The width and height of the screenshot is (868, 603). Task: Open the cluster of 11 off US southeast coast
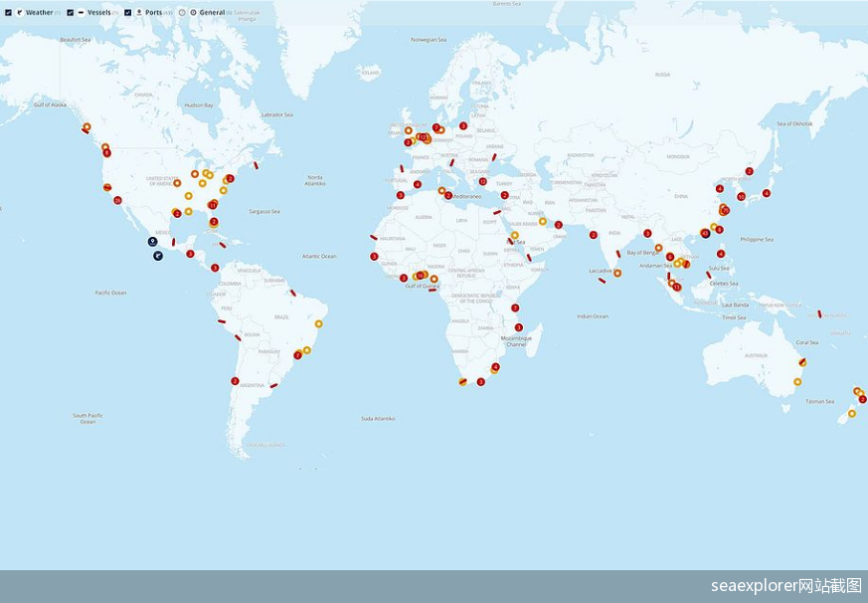coord(213,205)
